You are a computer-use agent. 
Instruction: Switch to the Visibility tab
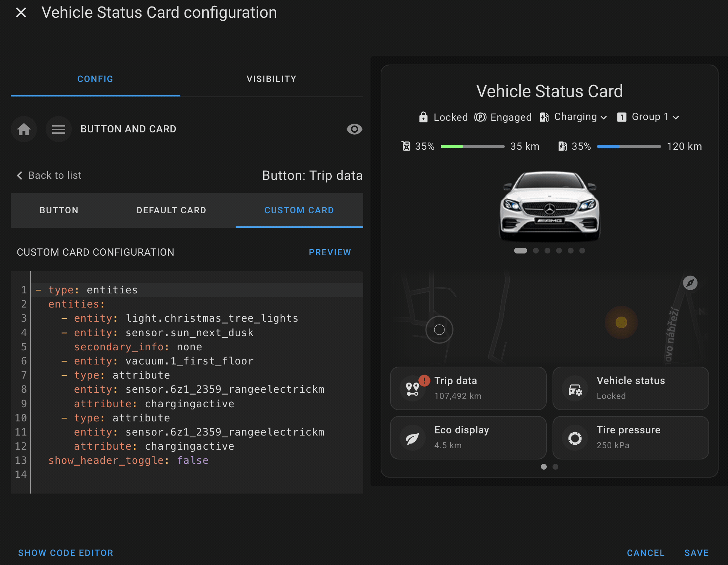[x=271, y=79]
